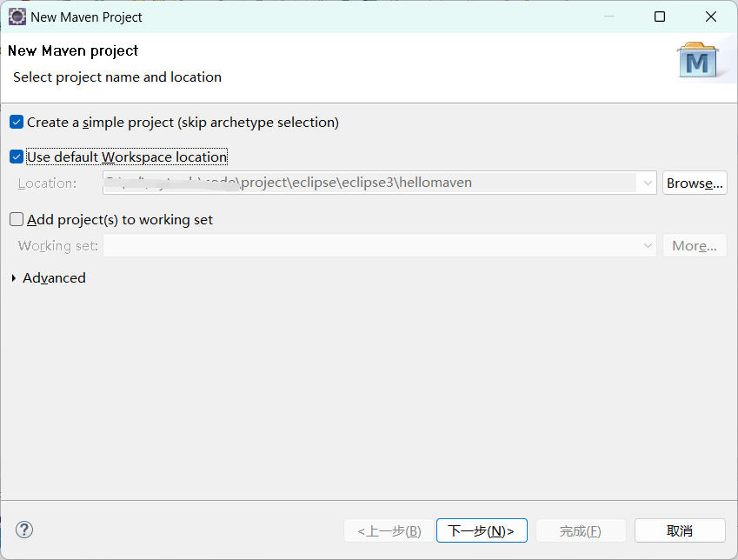
Task: Click the Working set combo field
Action: pos(379,246)
